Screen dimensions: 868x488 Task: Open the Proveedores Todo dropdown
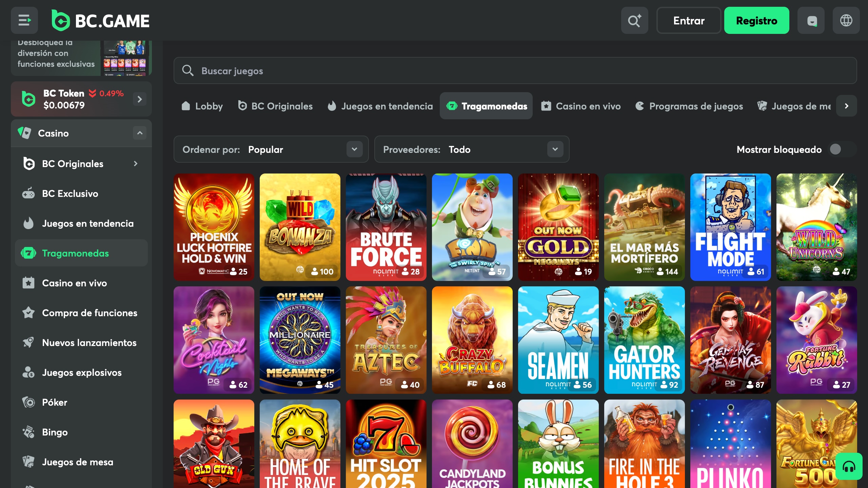click(555, 149)
